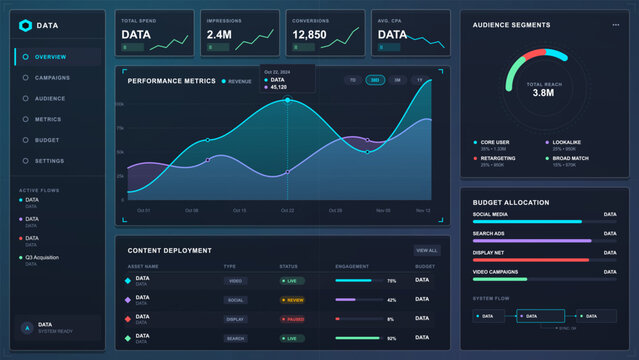Click the cyan Core User legend dot
The image size is (639, 360).
point(475,142)
